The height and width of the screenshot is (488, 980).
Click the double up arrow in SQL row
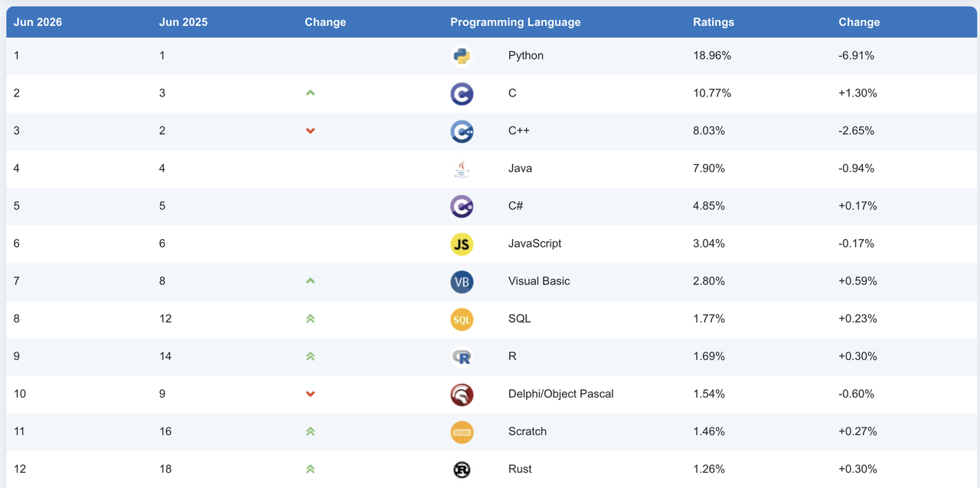click(x=310, y=319)
